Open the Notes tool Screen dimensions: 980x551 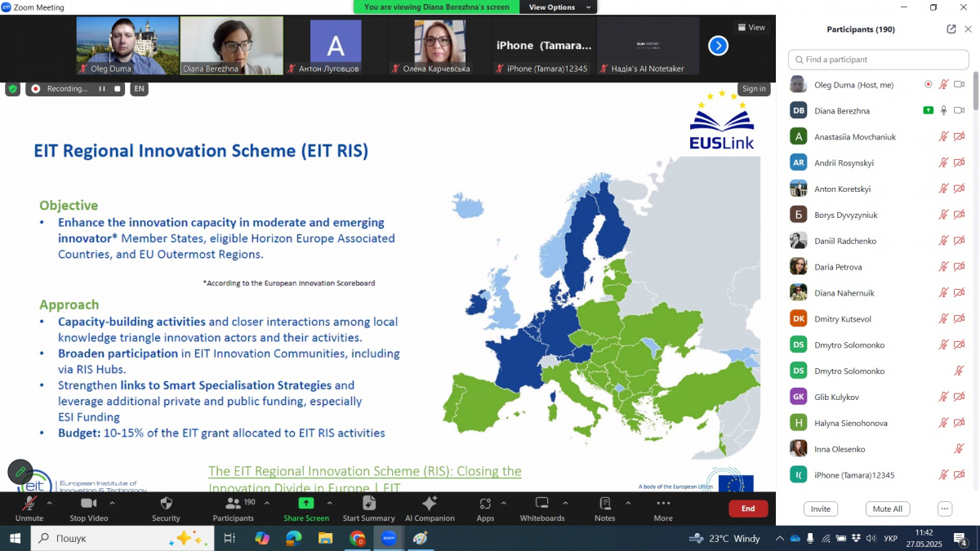pyautogui.click(x=604, y=504)
